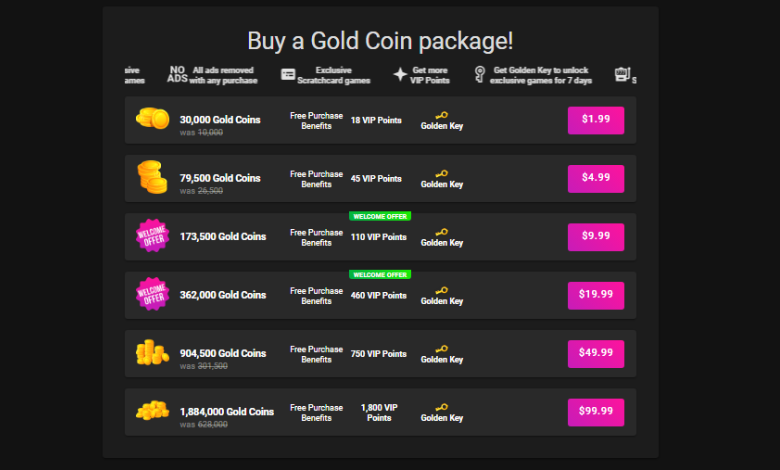This screenshot has width=780, height=470.
Task: Click the NO ADS benefit label
Action: tap(177, 74)
